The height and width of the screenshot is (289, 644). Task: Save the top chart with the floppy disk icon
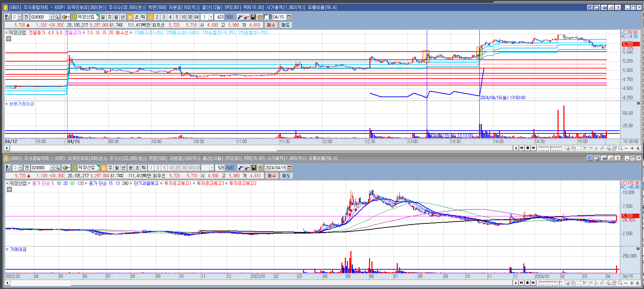click(x=253, y=17)
